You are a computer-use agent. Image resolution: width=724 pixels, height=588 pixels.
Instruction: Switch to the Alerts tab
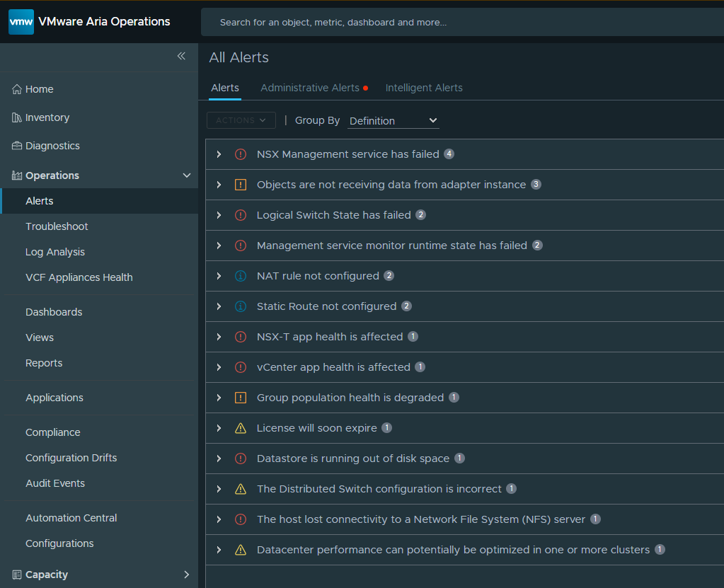(x=225, y=88)
